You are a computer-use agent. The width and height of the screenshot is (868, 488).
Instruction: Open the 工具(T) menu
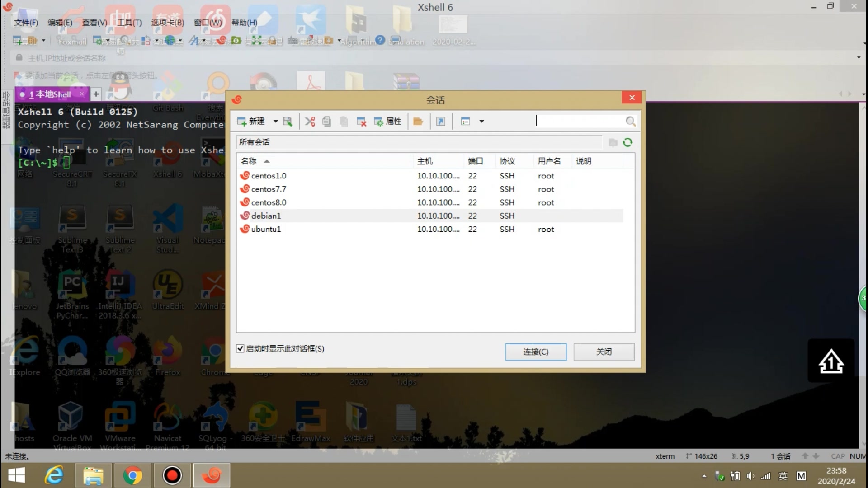[129, 23]
